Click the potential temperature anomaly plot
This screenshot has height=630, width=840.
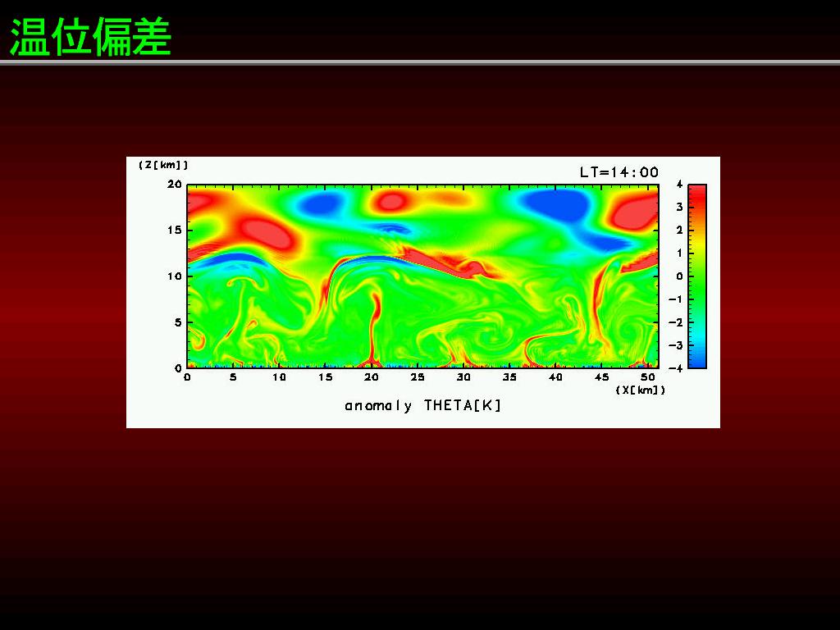(x=422, y=276)
